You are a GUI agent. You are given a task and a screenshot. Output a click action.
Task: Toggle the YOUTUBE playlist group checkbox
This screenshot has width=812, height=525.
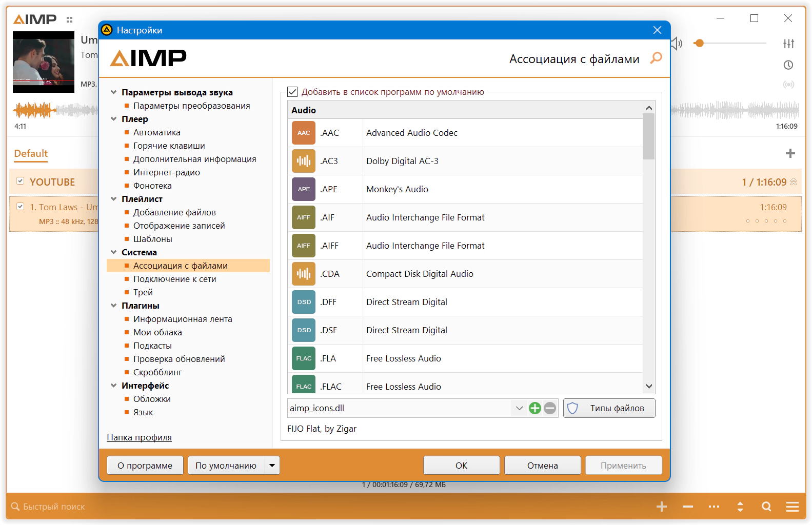(x=21, y=181)
